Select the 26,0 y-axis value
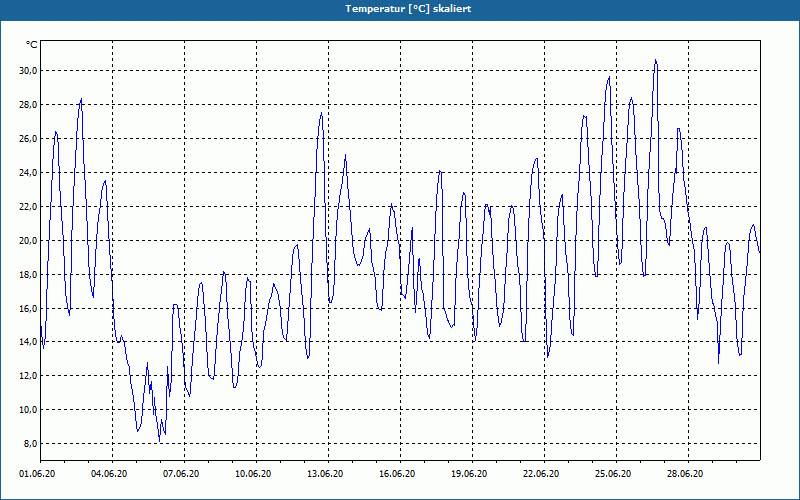The height and width of the screenshot is (500, 800). (28, 139)
